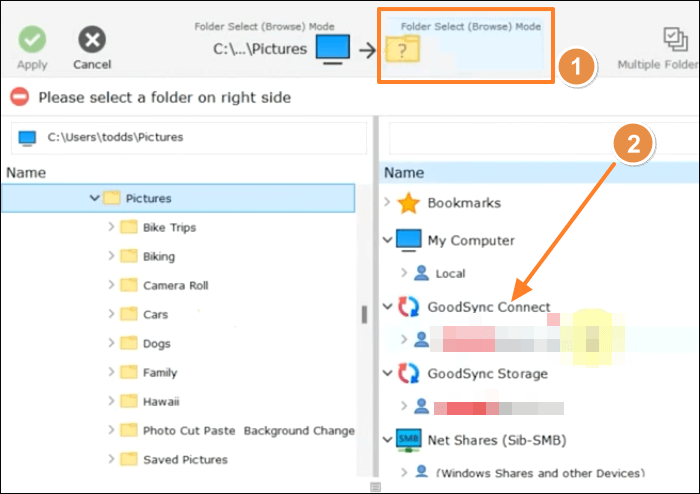Select the Hawaii folder

(160, 402)
